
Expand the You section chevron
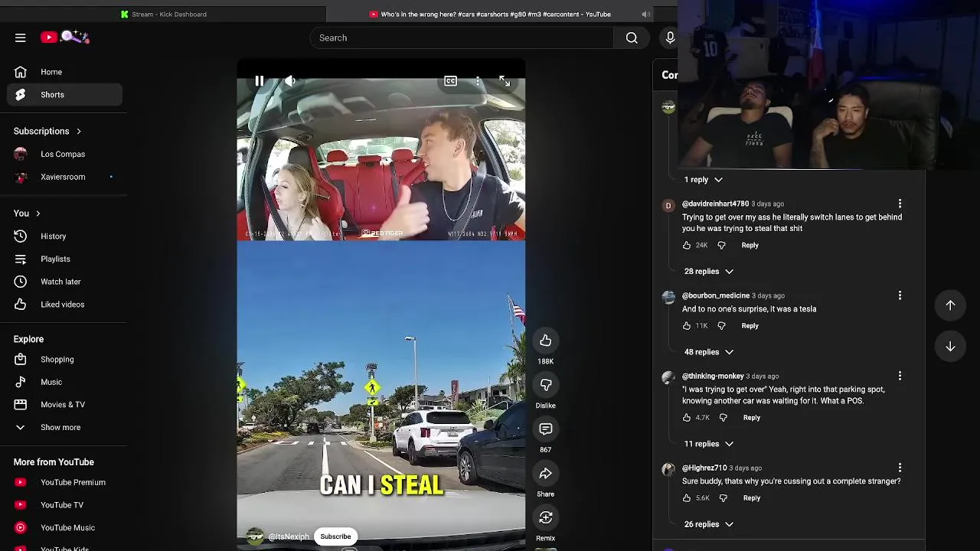[x=38, y=214]
